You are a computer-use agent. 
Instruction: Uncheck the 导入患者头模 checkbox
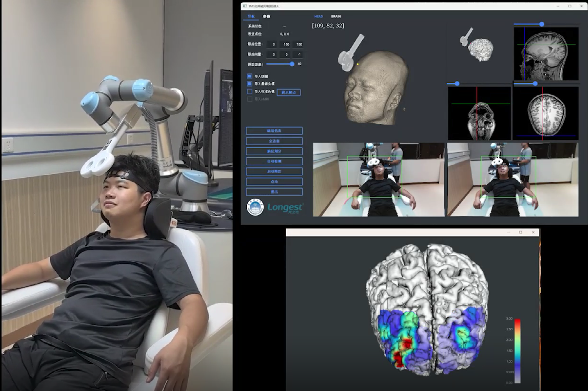pyautogui.click(x=250, y=83)
